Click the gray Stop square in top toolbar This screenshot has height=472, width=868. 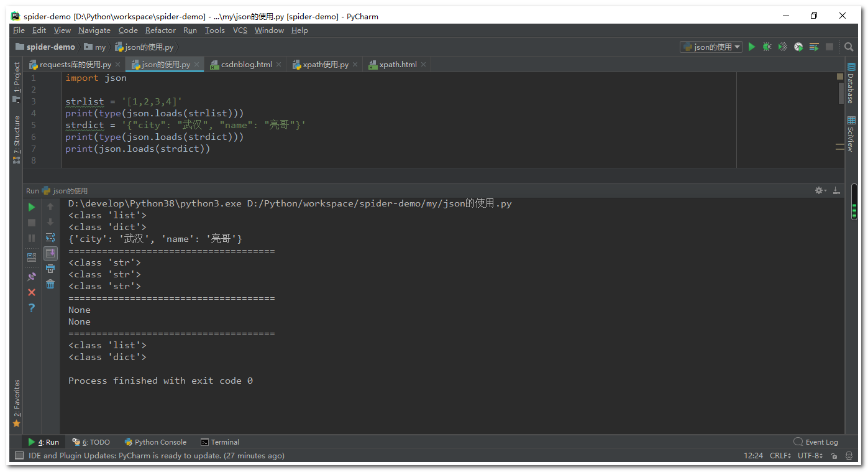pyautogui.click(x=829, y=47)
